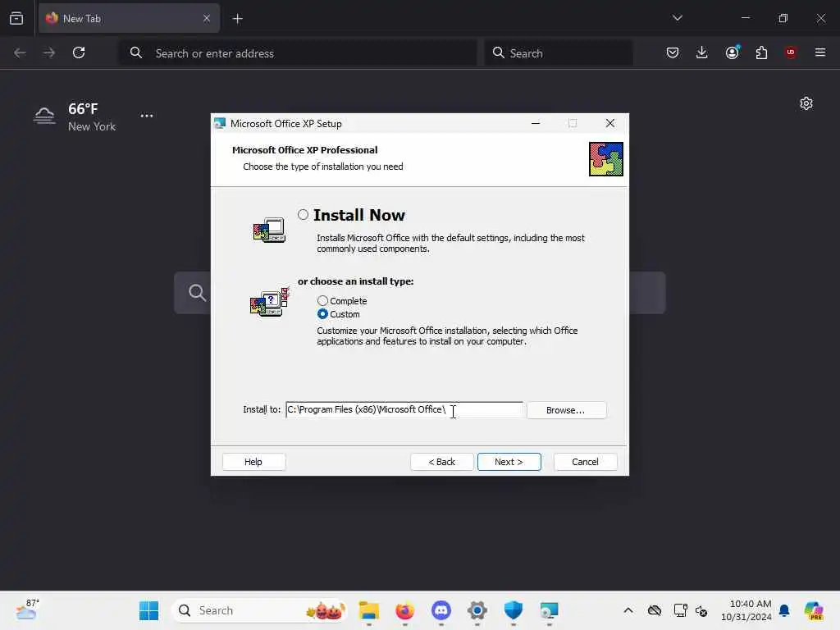Open the Windows Start menu
The height and width of the screenshot is (630, 840).
149,610
